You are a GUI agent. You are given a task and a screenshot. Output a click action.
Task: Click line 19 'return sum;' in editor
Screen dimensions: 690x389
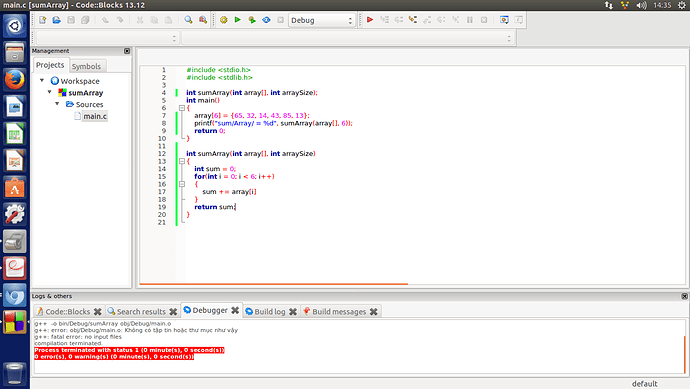pos(215,207)
